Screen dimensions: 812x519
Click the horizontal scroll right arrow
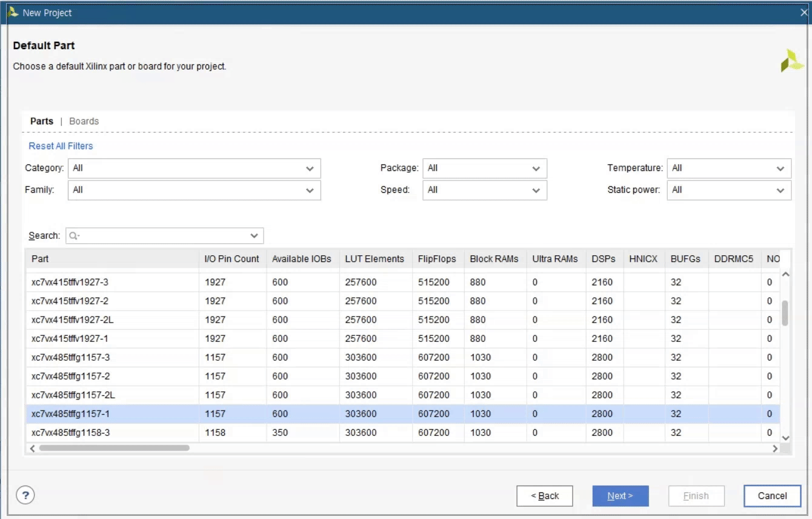tap(775, 448)
